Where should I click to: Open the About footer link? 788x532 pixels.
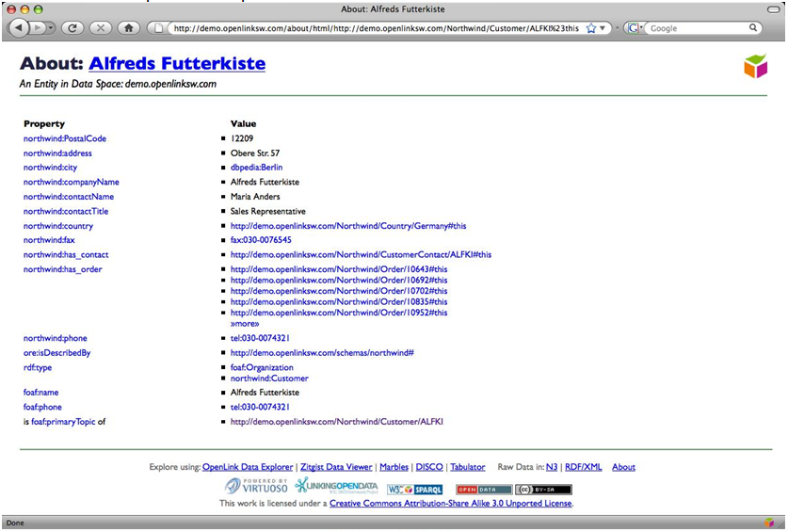pos(623,467)
